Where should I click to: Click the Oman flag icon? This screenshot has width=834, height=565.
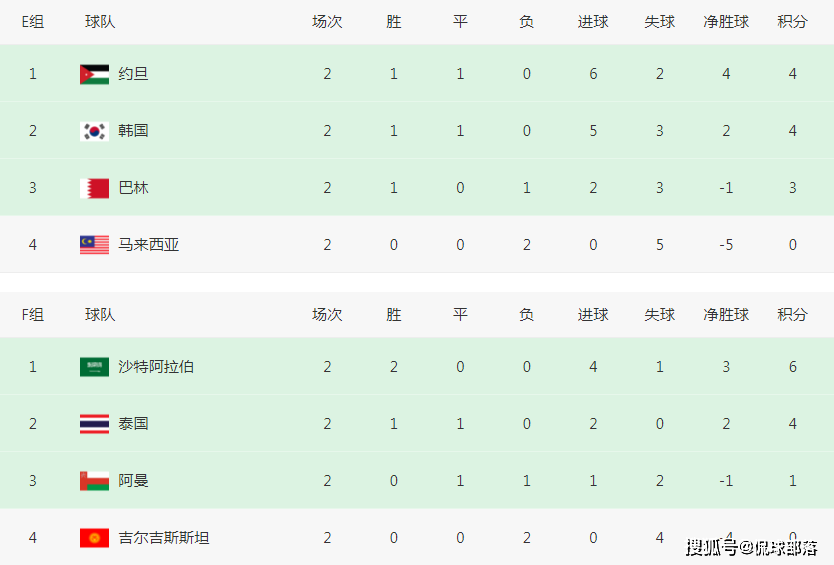94,481
